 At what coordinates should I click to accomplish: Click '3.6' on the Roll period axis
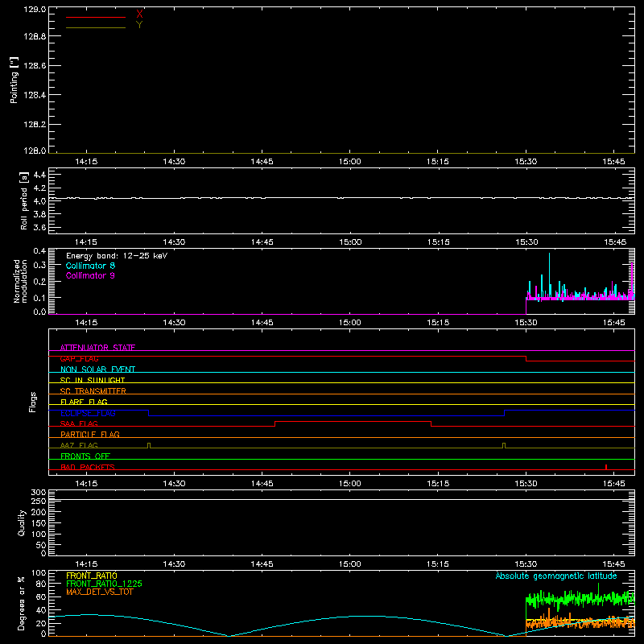tap(39, 227)
